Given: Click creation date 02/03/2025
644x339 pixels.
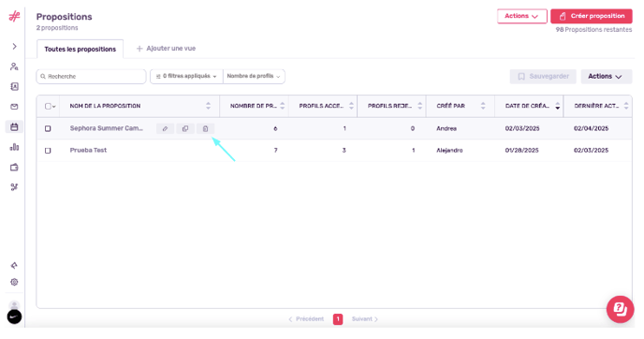Looking at the screenshot, I should [x=522, y=128].
